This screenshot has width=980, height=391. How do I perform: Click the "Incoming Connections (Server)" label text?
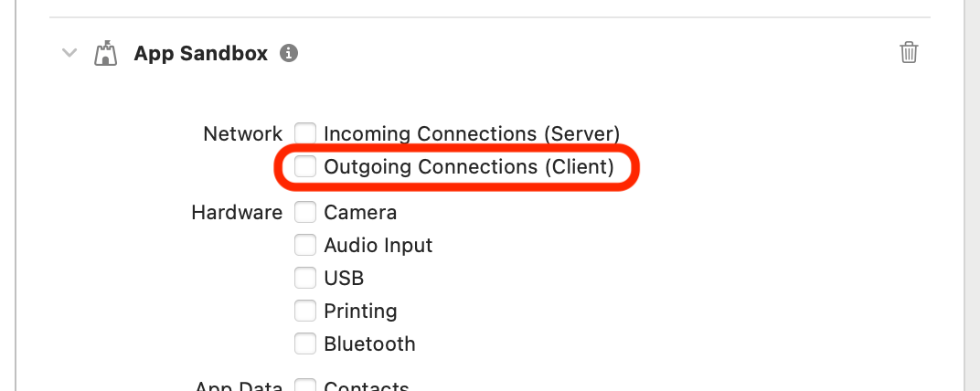coord(472,133)
